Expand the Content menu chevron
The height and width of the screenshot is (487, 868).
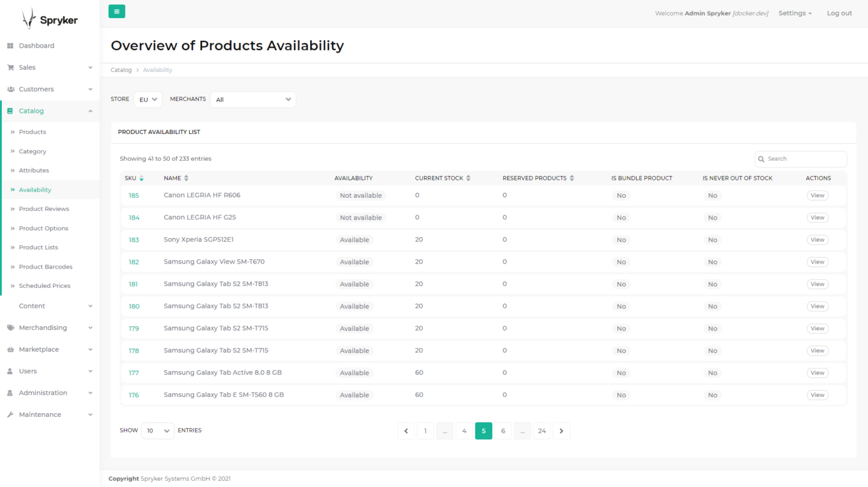tap(91, 306)
